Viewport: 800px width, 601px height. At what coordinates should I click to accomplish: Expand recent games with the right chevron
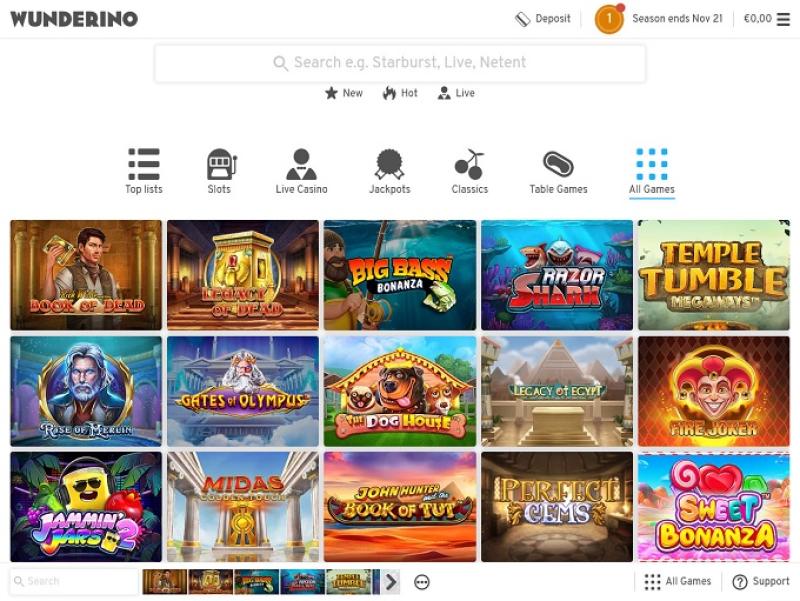(391, 582)
